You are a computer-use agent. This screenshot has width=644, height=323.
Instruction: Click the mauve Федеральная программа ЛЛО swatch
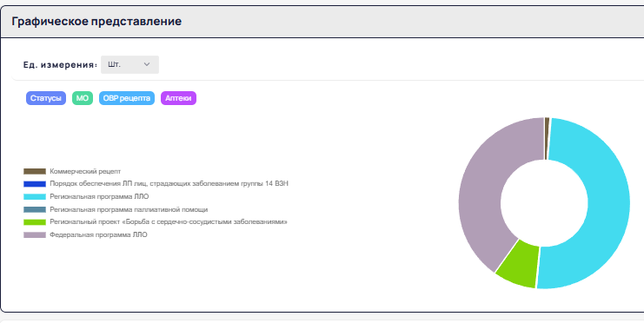tap(35, 234)
